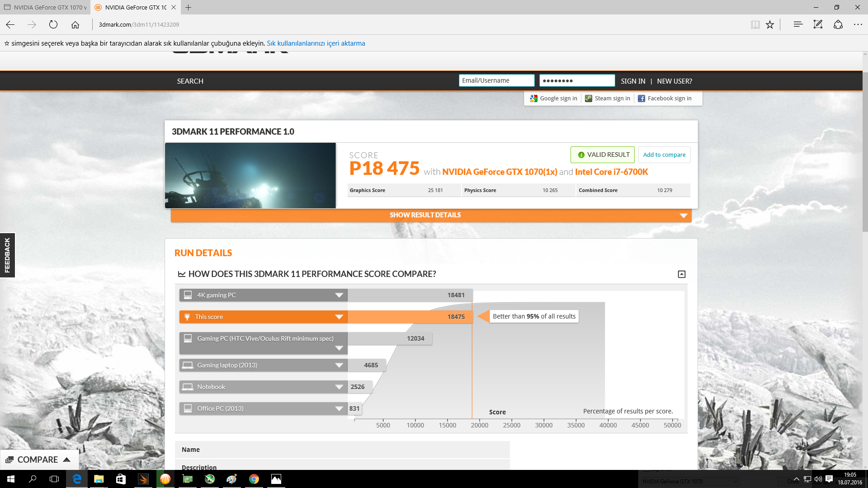
Task: Open the volume control tray icon
Action: 818,479
